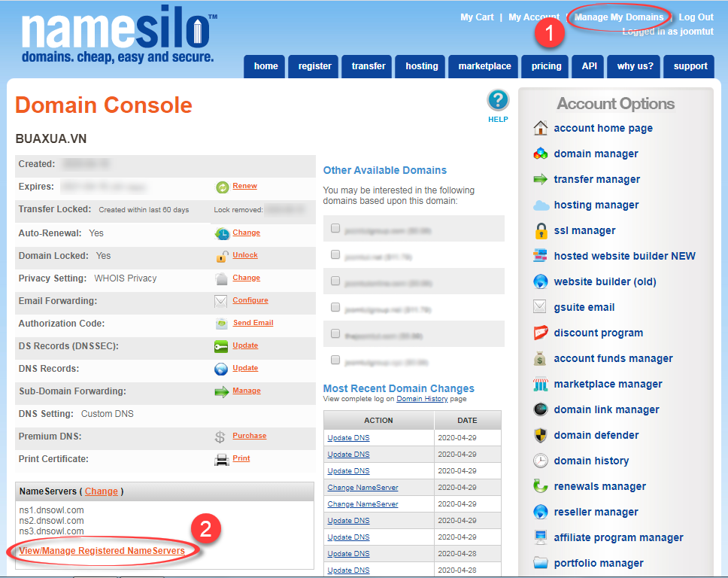Click the Email Forwarding envelope icon
The image size is (728, 578).
[221, 301]
